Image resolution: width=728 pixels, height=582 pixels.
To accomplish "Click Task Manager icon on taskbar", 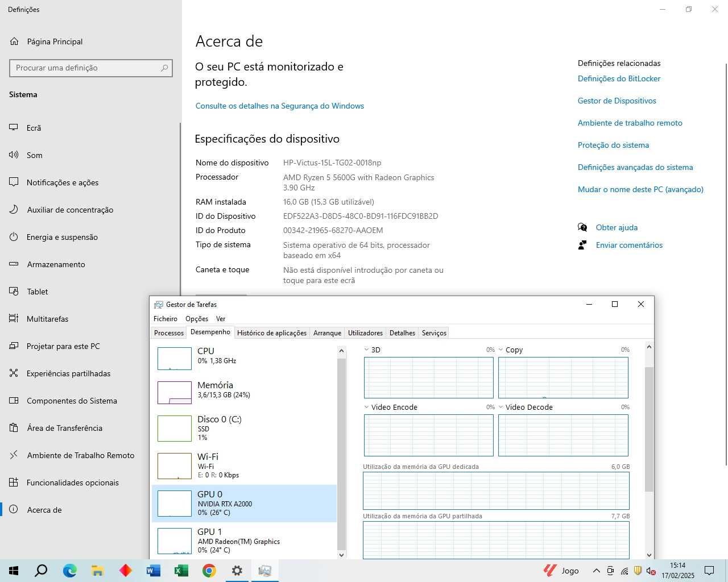I will (264, 571).
